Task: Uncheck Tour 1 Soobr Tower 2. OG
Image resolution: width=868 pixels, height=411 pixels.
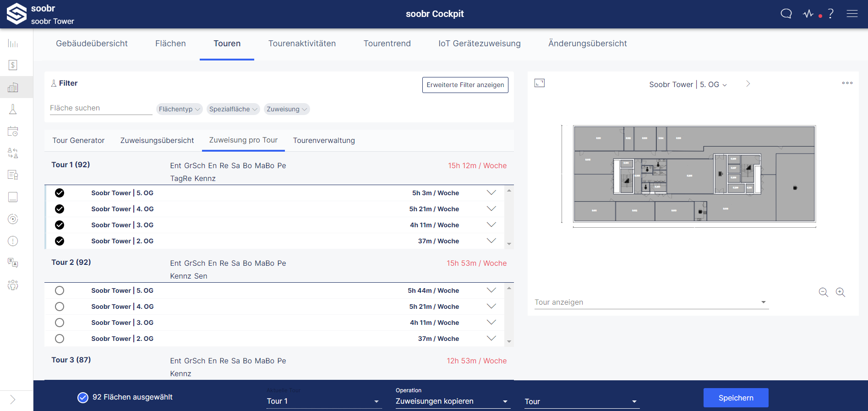Action: click(x=60, y=241)
